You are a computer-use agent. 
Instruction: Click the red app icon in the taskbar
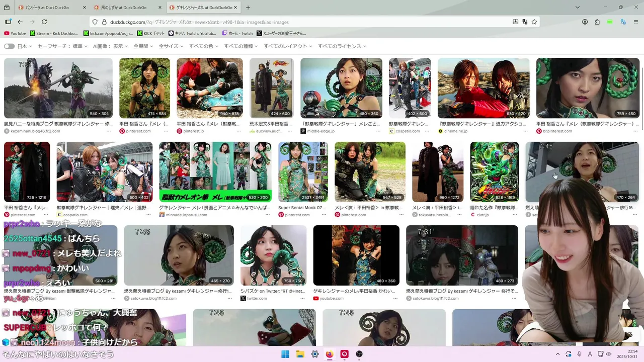(x=345, y=354)
